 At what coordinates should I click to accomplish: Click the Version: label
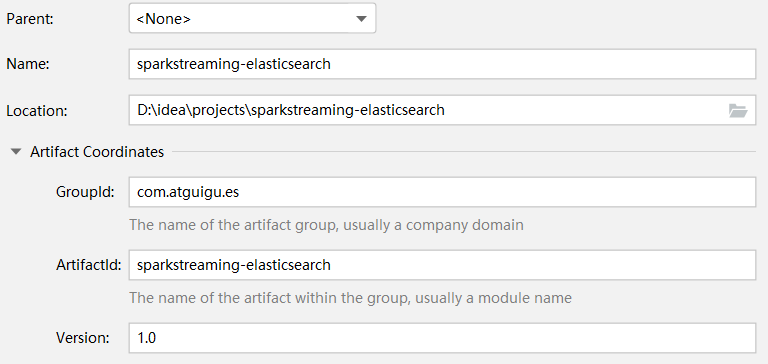(83, 338)
